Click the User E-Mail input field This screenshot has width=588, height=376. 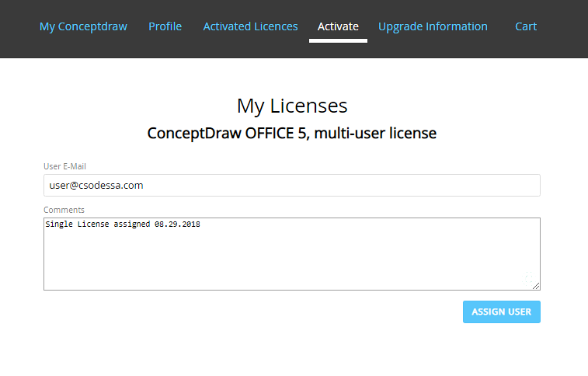(292, 185)
